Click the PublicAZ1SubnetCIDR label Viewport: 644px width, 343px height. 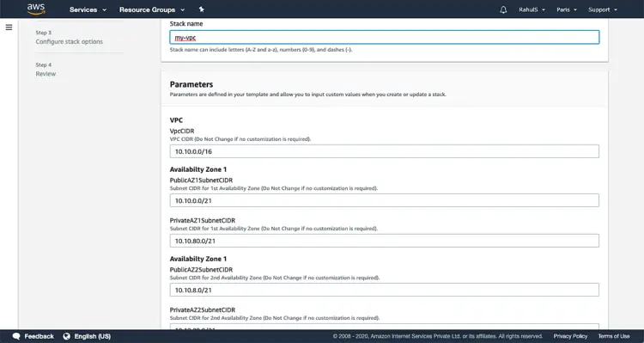pos(201,181)
